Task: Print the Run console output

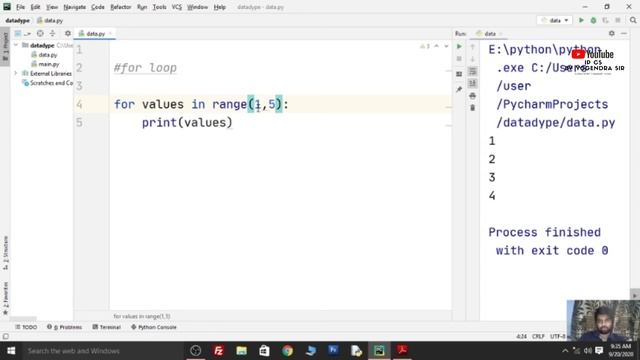Action: coord(473,96)
